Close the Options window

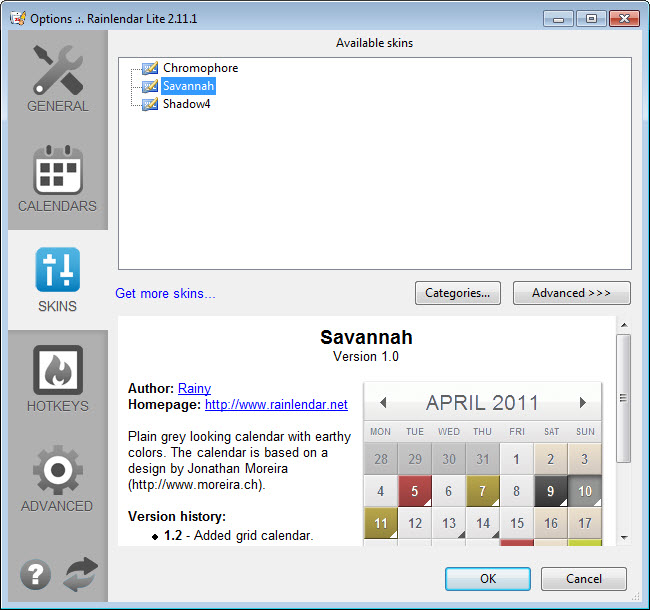click(624, 19)
